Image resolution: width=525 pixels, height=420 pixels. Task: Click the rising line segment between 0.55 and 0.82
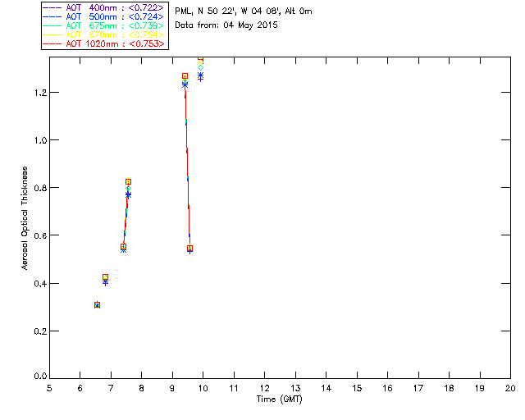126,214
